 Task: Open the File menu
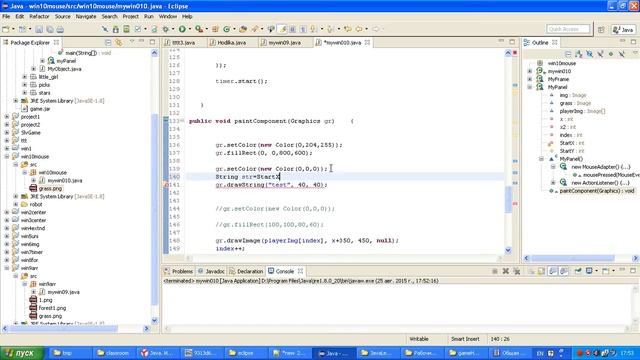(6, 16)
